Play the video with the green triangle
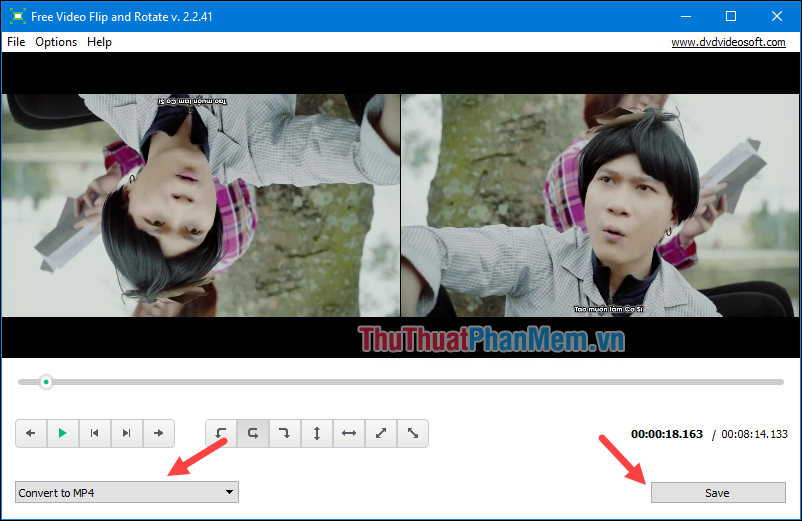 click(63, 433)
